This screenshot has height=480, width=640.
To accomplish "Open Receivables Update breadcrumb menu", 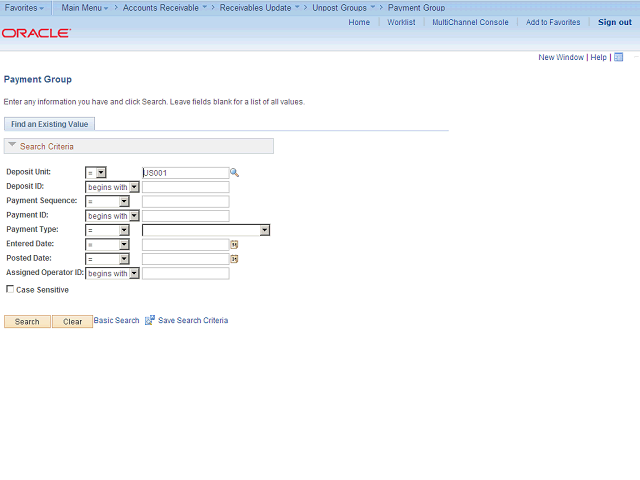I will [x=260, y=8].
